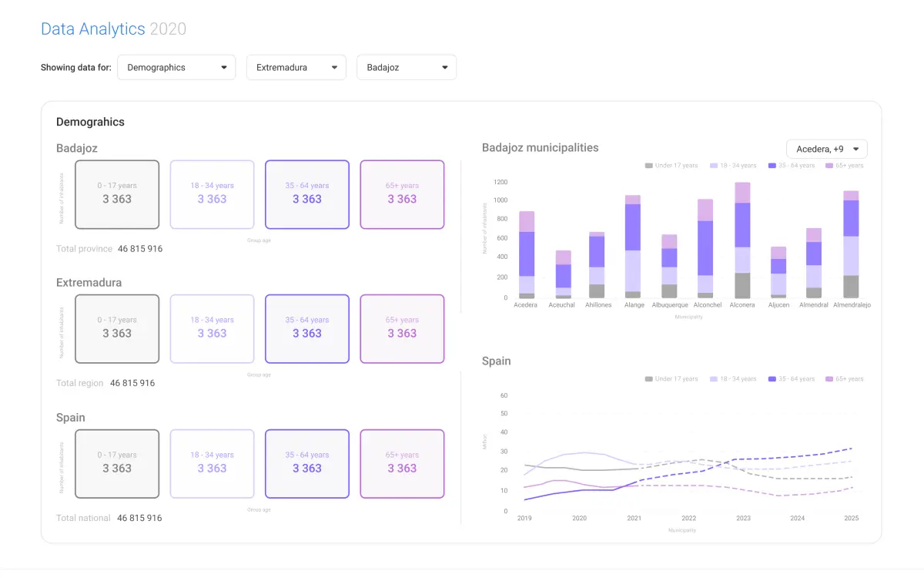Image resolution: width=924 pixels, height=578 pixels.
Task: Select Spain 65+ years card
Action: (402, 464)
